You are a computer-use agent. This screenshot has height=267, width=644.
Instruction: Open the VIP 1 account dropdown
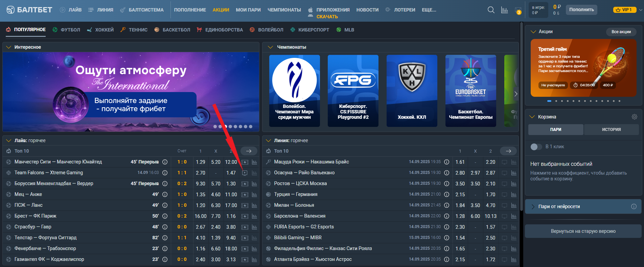click(x=628, y=10)
